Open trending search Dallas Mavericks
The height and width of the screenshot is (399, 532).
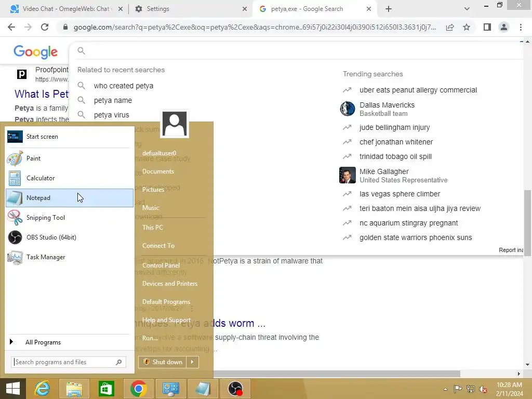(387, 109)
